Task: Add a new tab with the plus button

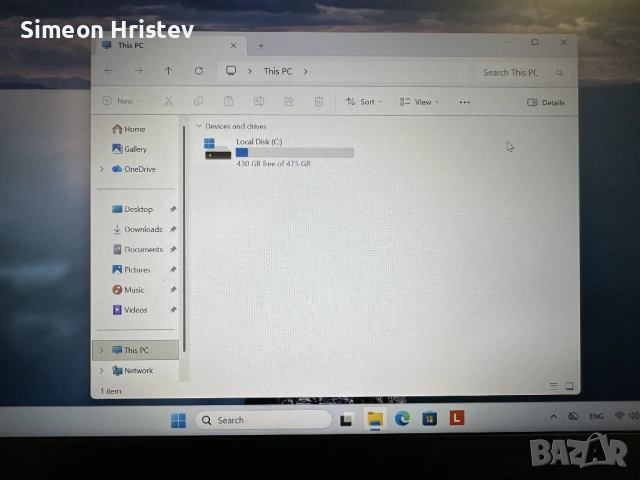Action: pos(261,46)
